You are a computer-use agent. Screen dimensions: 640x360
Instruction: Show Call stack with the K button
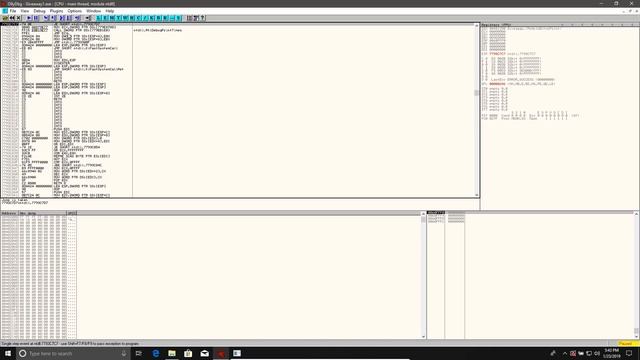(x=151, y=18)
